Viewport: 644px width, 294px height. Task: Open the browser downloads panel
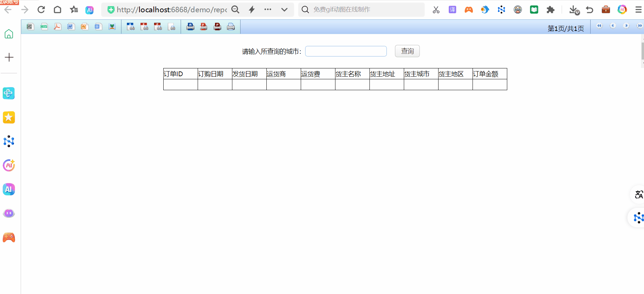(574, 10)
